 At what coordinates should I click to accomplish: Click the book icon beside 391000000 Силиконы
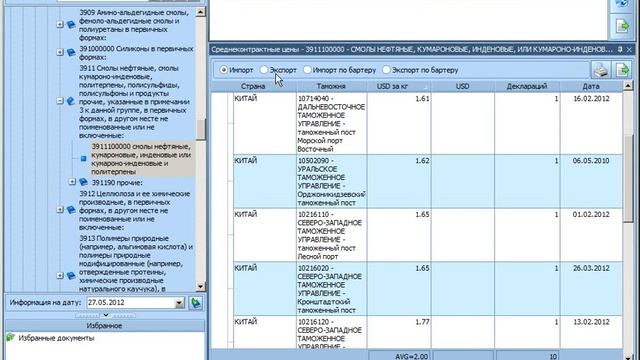point(71,53)
